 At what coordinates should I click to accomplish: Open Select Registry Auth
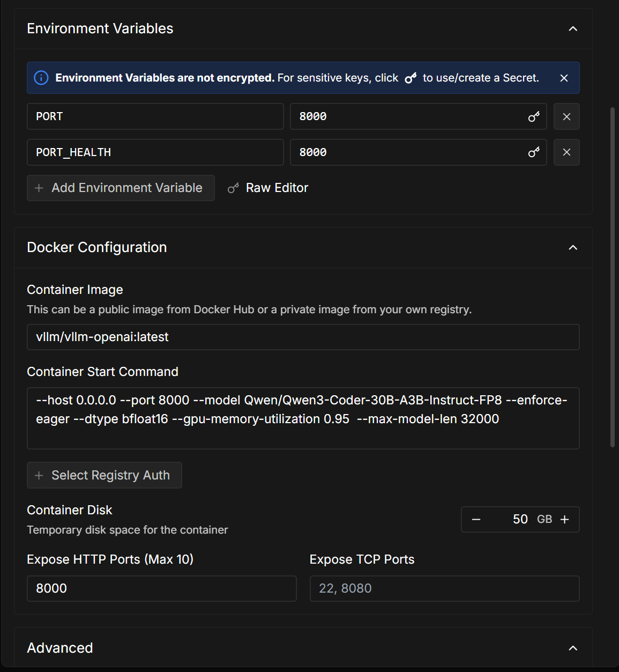coord(105,475)
